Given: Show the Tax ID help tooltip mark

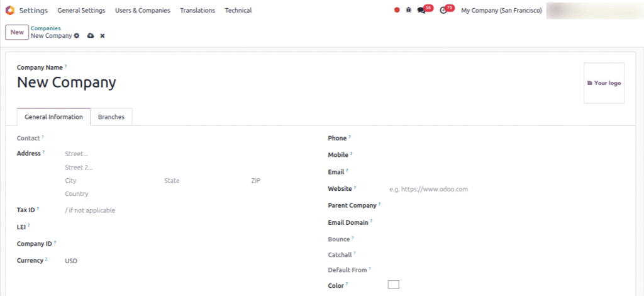Looking at the screenshot, I should tap(38, 208).
